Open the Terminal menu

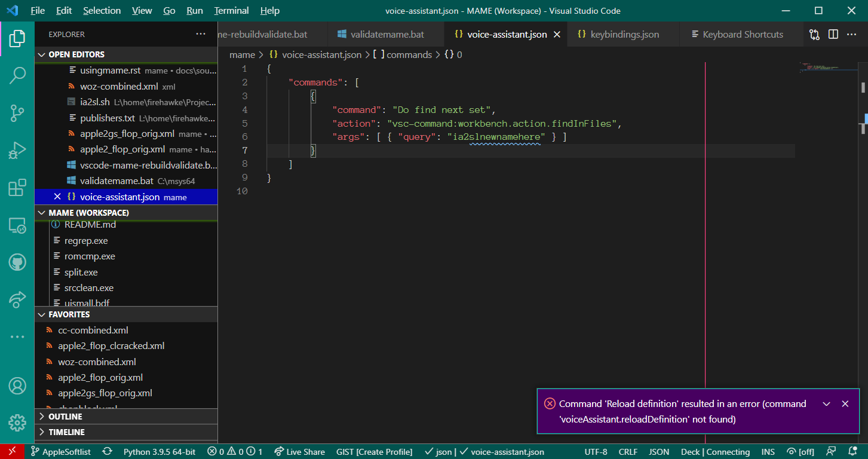tap(232, 11)
